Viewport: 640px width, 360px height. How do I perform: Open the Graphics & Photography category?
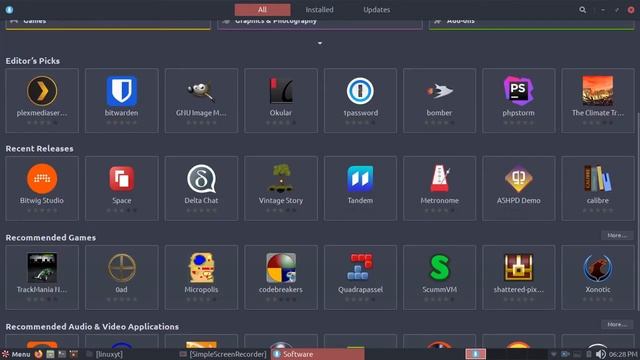pyautogui.click(x=320, y=24)
